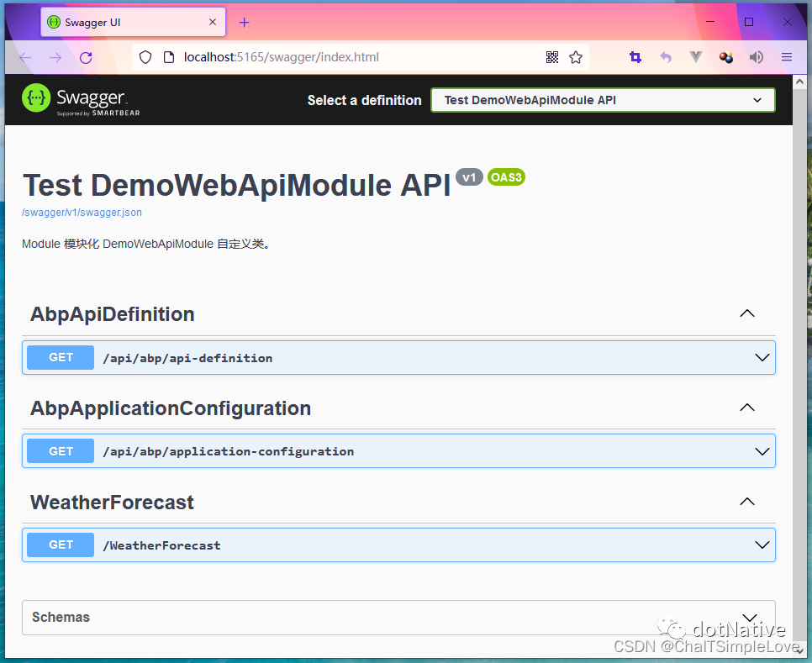Open a new browser tab
Image resolution: width=812 pixels, height=663 pixels.
tap(244, 22)
